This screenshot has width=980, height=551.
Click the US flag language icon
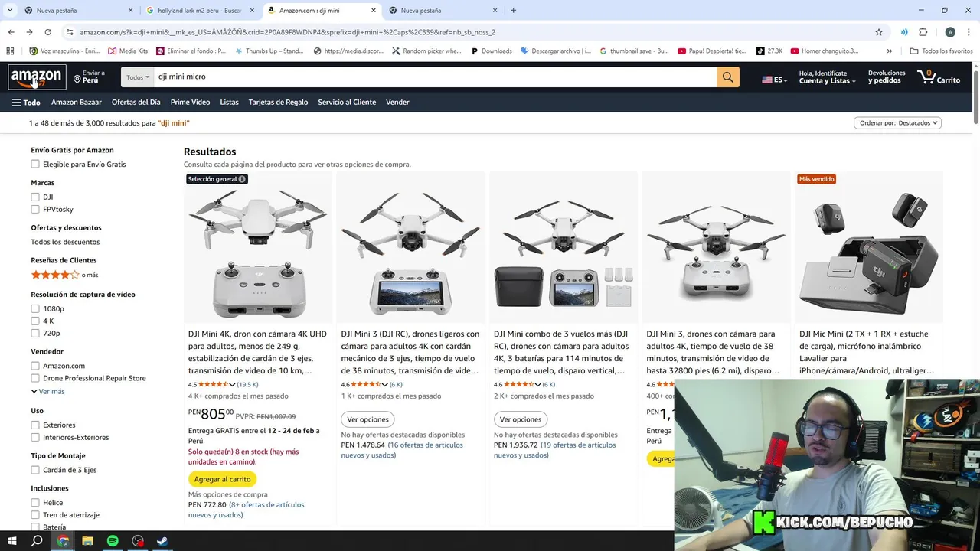pyautogui.click(x=767, y=80)
